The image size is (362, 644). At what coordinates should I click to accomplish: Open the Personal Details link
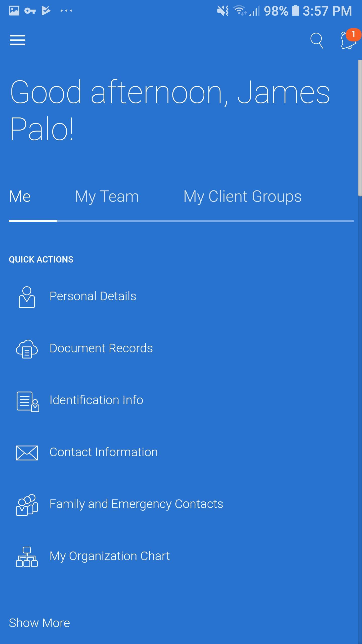click(93, 296)
